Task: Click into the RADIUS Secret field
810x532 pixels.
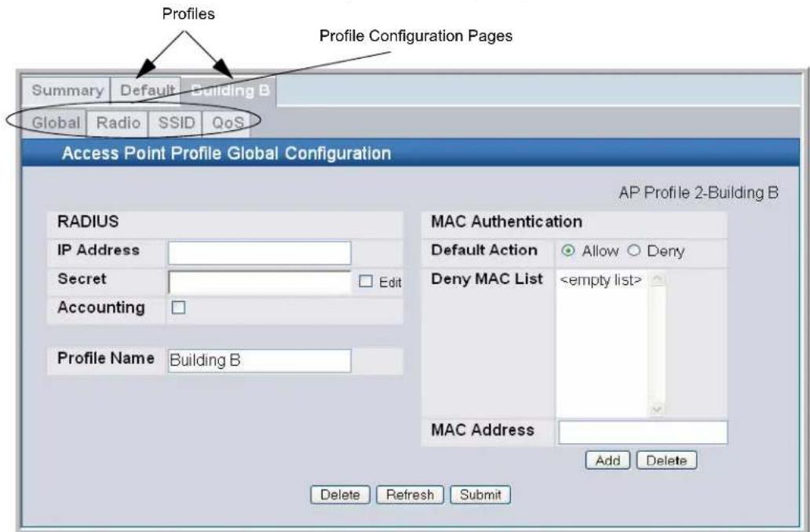Action: pos(259,282)
